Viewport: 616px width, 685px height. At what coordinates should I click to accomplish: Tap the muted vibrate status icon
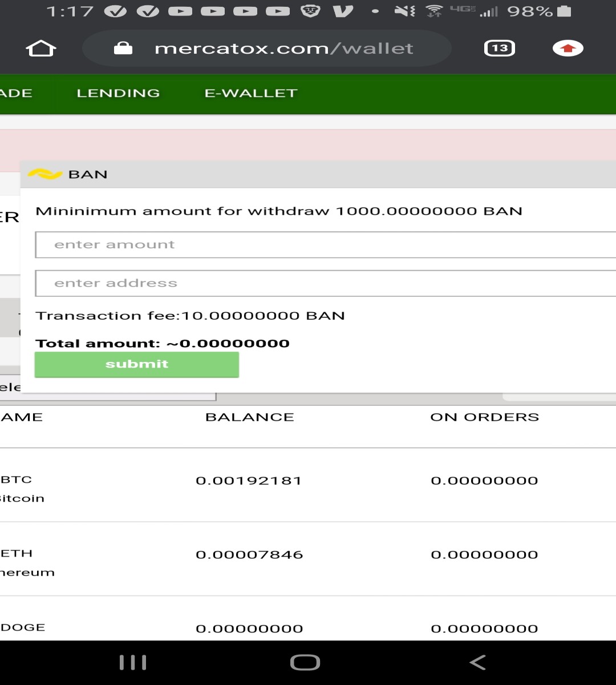[x=405, y=11]
